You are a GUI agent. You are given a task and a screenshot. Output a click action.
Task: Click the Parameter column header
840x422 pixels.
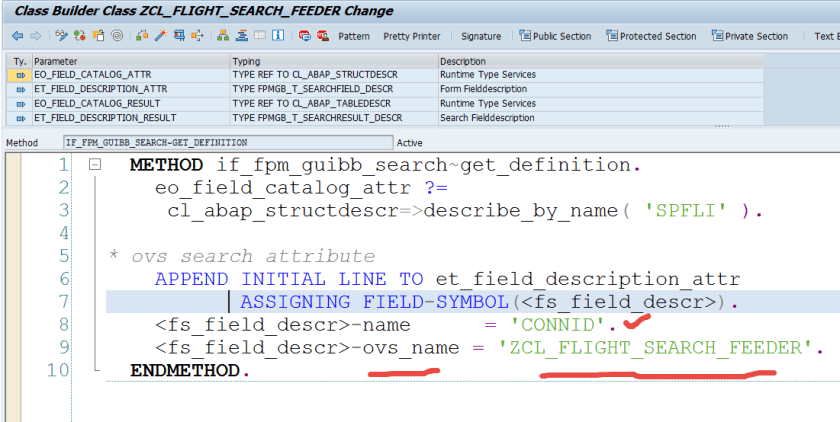[x=132, y=61]
